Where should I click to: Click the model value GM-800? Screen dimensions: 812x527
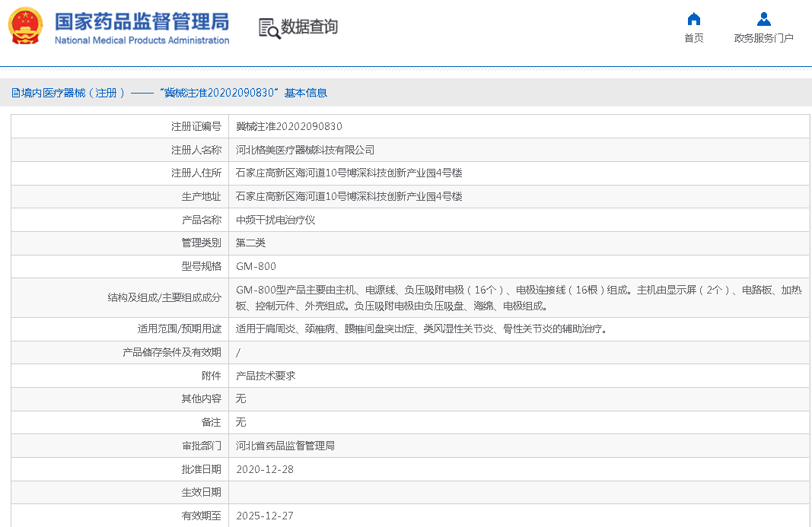[256, 266]
